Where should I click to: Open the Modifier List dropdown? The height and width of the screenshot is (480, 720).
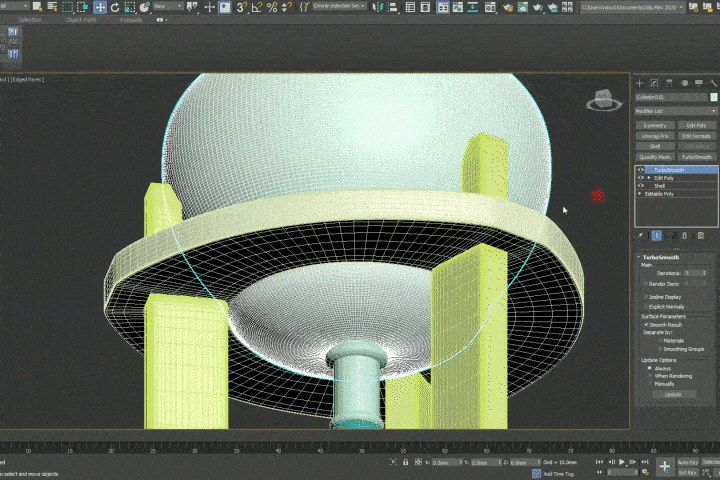[x=675, y=111]
